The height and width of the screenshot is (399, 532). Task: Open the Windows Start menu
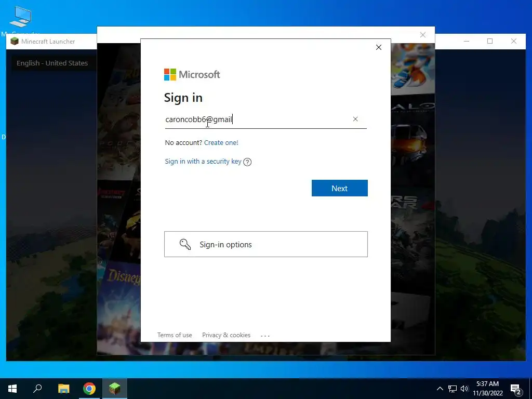coord(12,389)
